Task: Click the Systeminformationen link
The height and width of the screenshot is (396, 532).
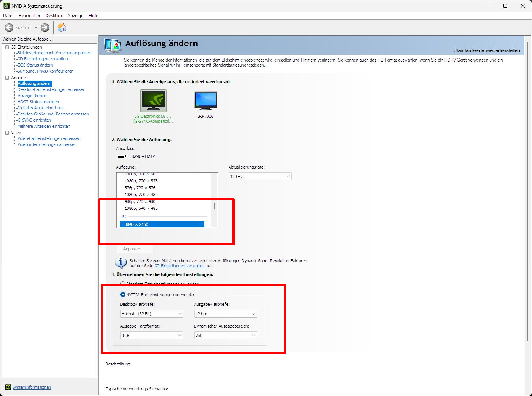Action: [32, 387]
